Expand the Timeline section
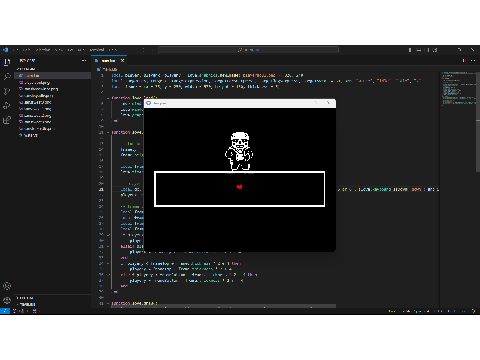 [53, 304]
